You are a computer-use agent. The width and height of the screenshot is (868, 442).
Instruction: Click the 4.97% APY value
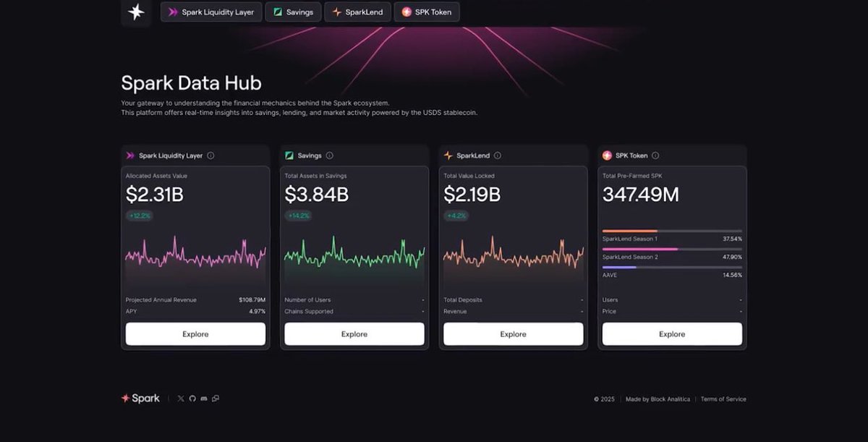coord(258,311)
